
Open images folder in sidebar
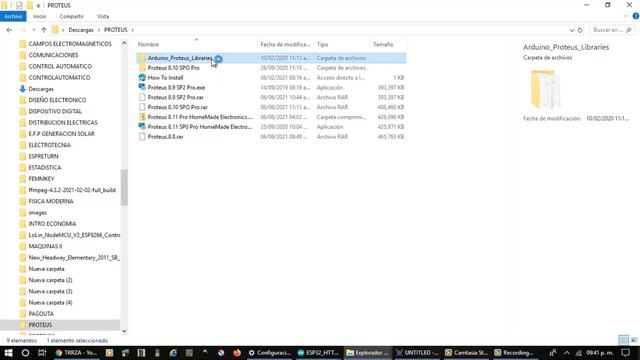point(38,213)
